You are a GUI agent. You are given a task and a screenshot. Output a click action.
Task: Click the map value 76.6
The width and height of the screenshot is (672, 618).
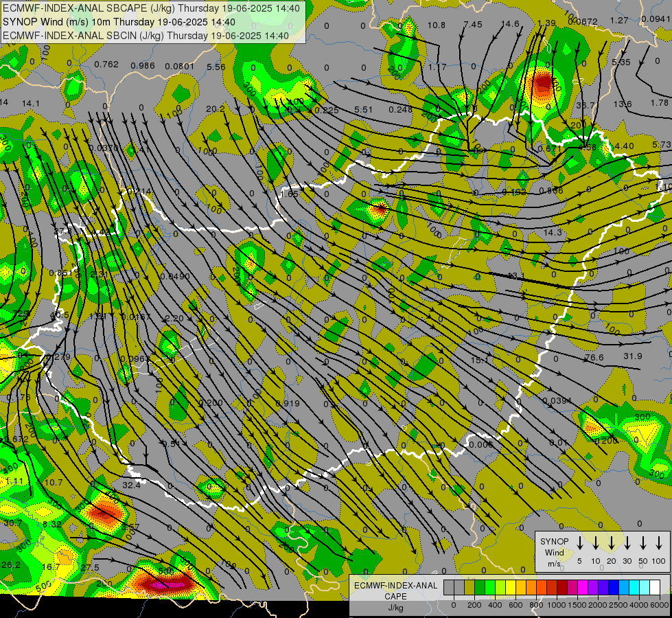(594, 357)
